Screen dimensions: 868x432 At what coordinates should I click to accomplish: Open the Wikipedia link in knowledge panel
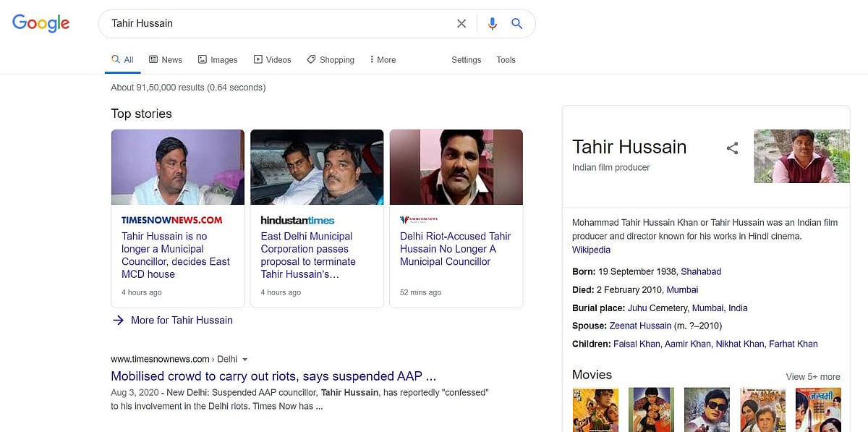(591, 250)
